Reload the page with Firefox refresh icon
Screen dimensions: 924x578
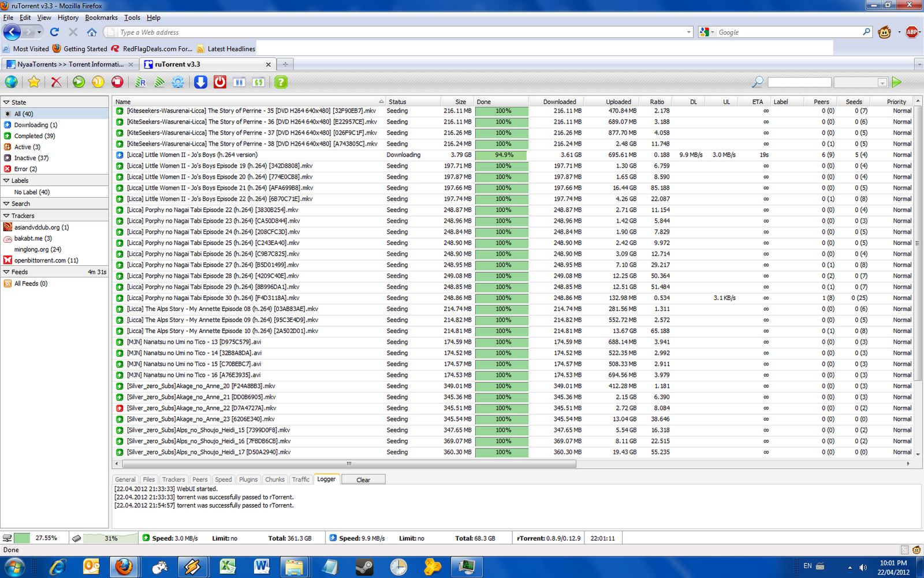pyautogui.click(x=55, y=32)
